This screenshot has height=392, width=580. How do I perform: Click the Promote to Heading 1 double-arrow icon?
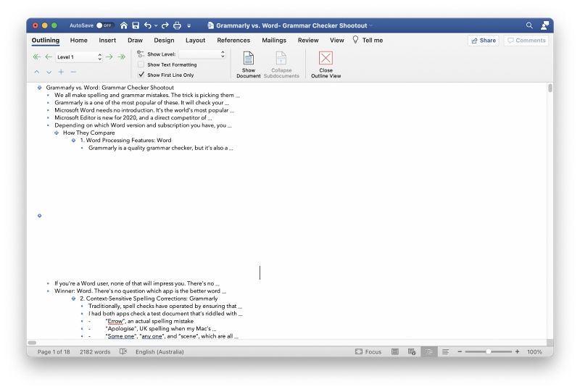tap(36, 57)
